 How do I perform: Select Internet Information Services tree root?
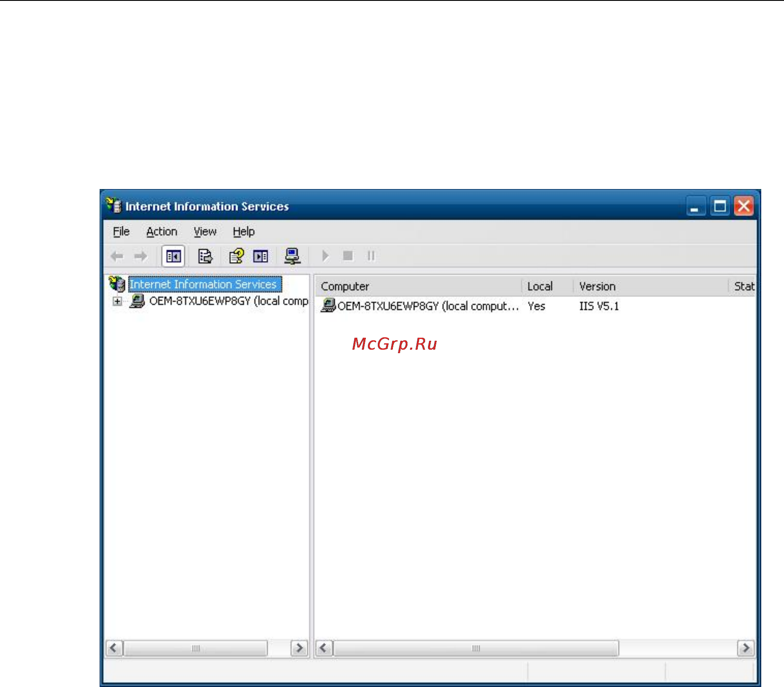click(x=205, y=284)
